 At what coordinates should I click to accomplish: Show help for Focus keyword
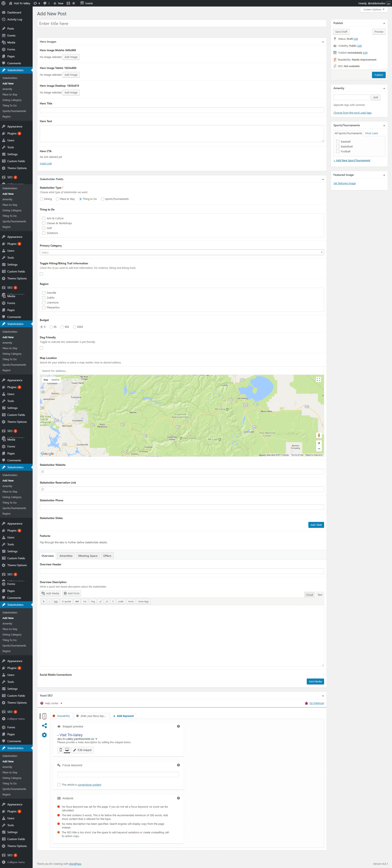(x=178, y=765)
